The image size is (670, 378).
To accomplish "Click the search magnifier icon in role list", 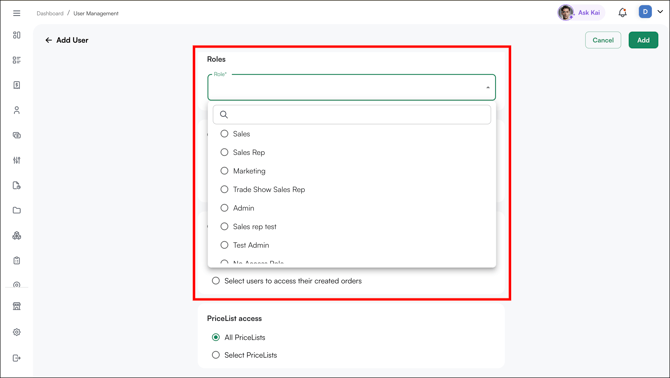I will (224, 114).
